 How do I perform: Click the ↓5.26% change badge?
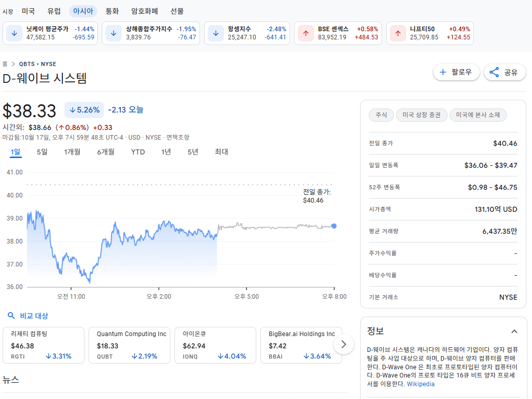point(84,110)
